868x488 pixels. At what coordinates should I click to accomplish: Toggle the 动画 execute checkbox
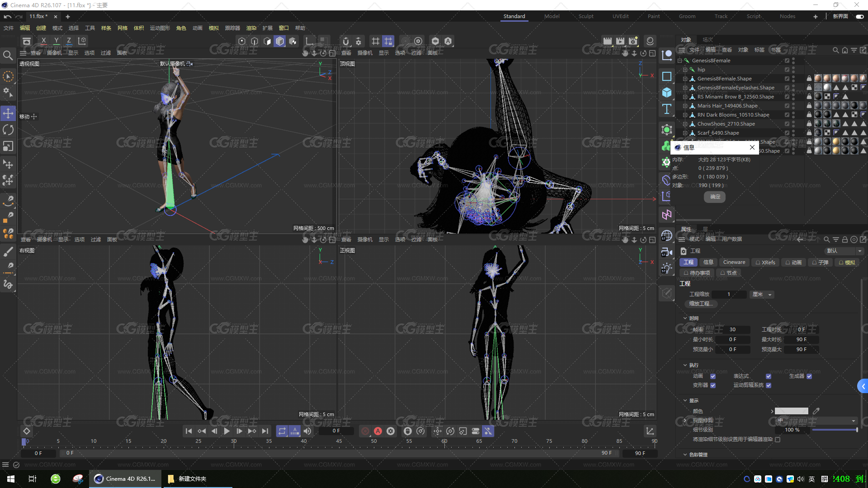click(x=713, y=376)
